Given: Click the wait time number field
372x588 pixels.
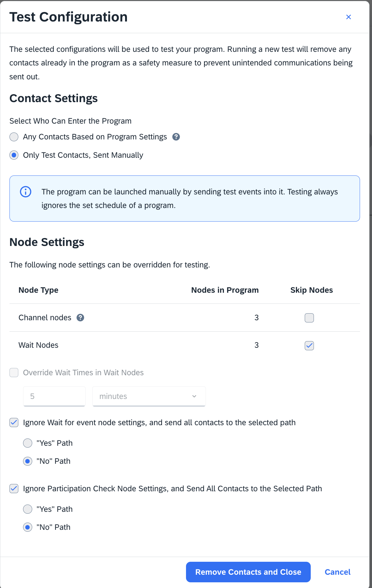Looking at the screenshot, I should point(54,396).
